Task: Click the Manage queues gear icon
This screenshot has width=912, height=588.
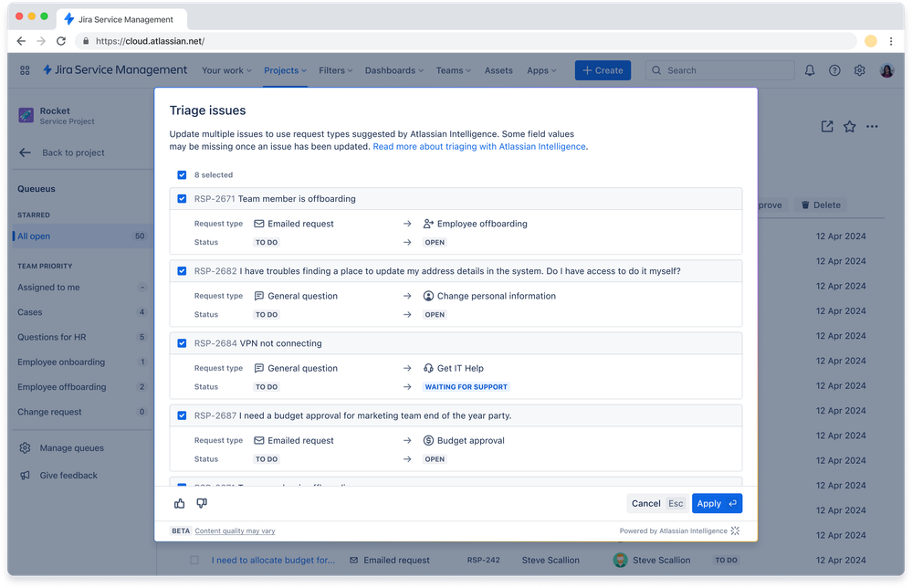Action: (25, 447)
